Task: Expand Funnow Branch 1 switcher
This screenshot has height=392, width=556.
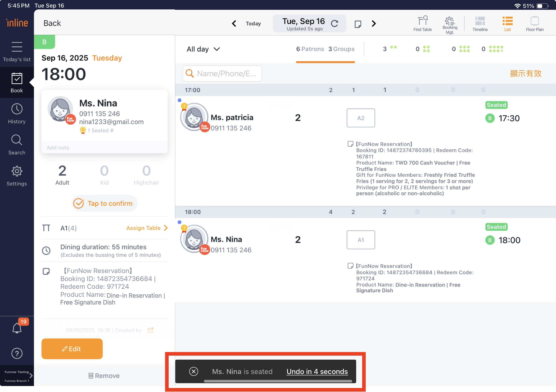Action: [31, 376]
